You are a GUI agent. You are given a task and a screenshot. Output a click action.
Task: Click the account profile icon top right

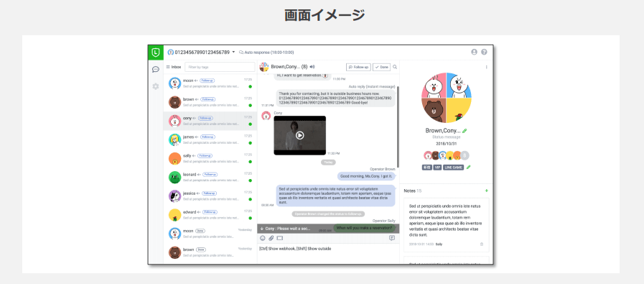pos(475,52)
